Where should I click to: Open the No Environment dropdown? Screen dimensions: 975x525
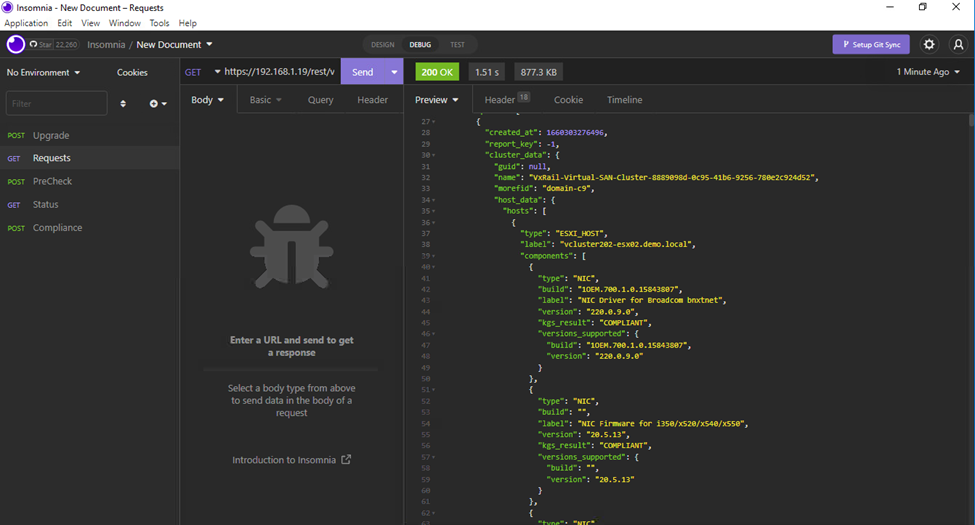coord(44,73)
